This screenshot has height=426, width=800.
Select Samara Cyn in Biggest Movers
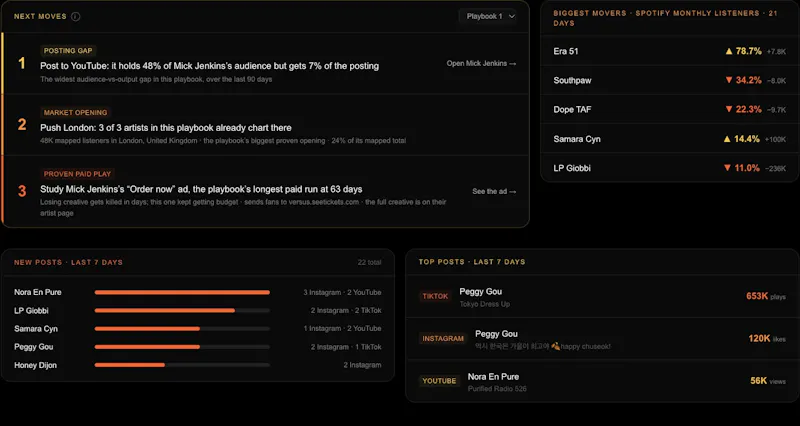577,139
